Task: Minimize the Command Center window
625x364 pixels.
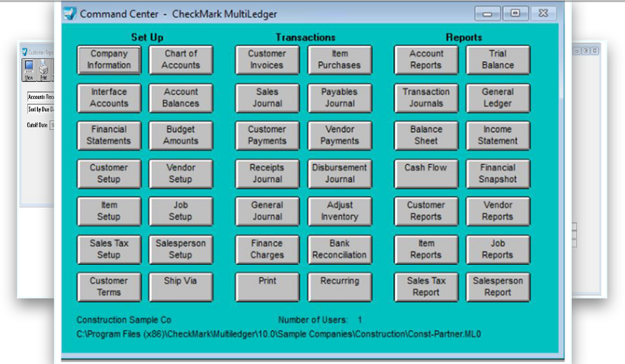Action: 487,14
